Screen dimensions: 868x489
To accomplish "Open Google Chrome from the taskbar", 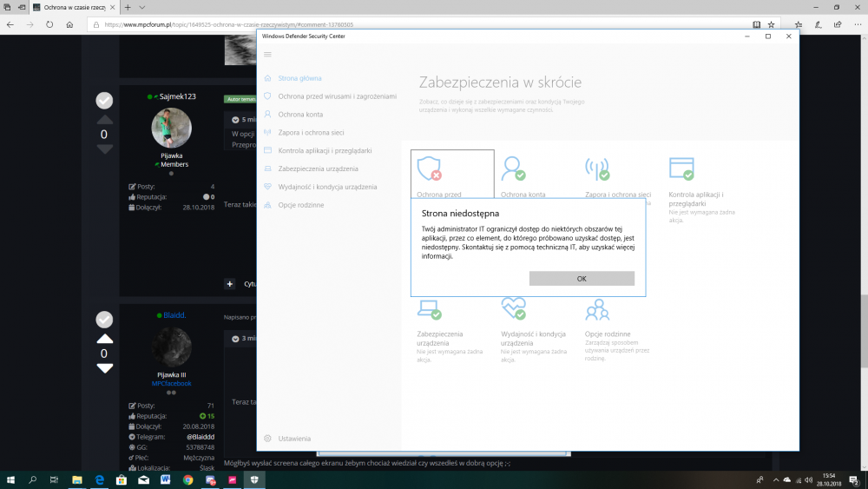I will point(188,480).
